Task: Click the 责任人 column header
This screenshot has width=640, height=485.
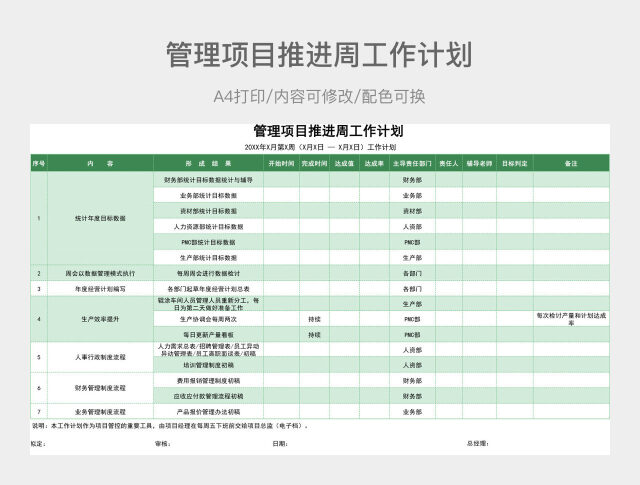Action: tap(449, 163)
